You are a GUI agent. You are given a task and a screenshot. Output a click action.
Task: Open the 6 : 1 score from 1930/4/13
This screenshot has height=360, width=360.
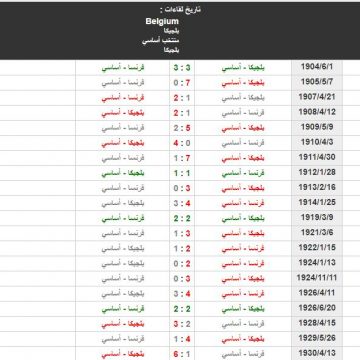tap(182, 354)
